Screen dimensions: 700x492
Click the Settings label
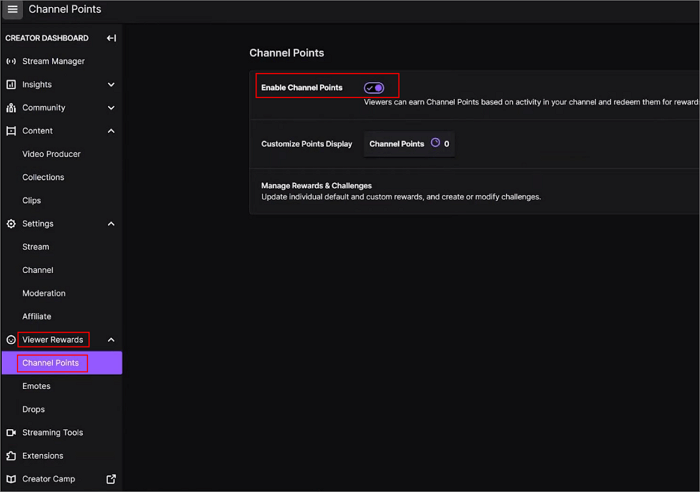pyautogui.click(x=38, y=224)
